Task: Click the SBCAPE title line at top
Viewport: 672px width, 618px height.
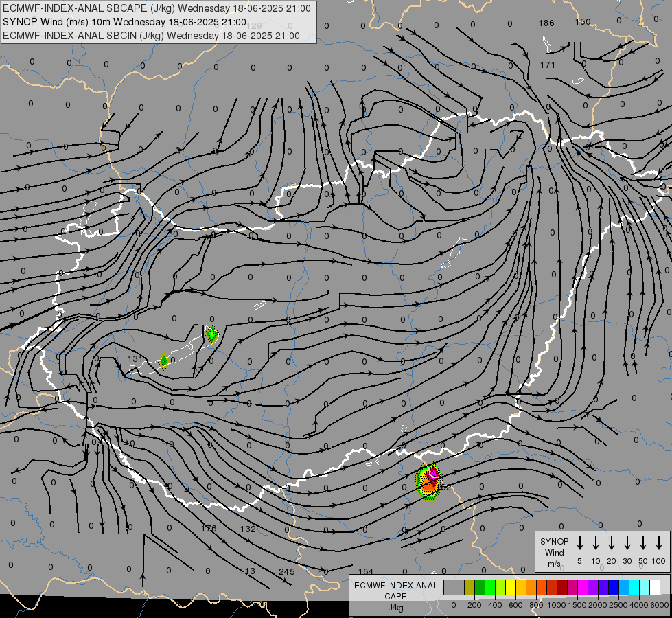Action: [x=157, y=8]
